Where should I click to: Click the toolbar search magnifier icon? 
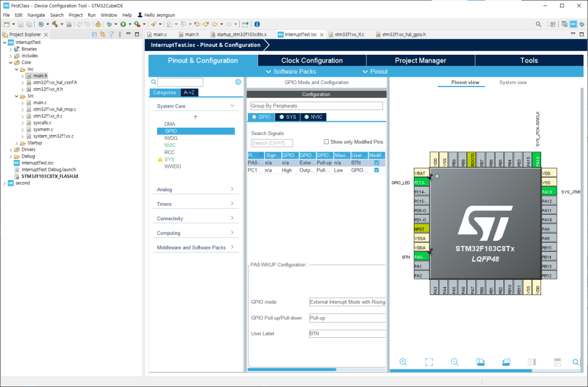[539, 24]
